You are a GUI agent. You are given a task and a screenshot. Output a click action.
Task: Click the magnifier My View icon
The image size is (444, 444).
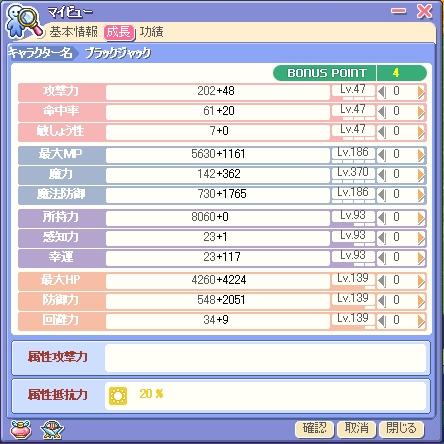click(x=24, y=22)
